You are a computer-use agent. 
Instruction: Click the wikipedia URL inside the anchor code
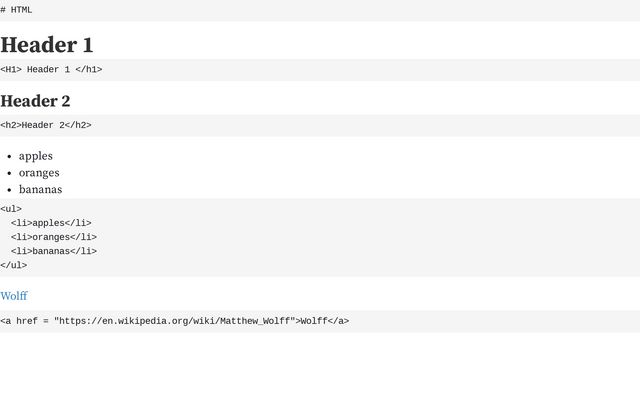pos(175,321)
